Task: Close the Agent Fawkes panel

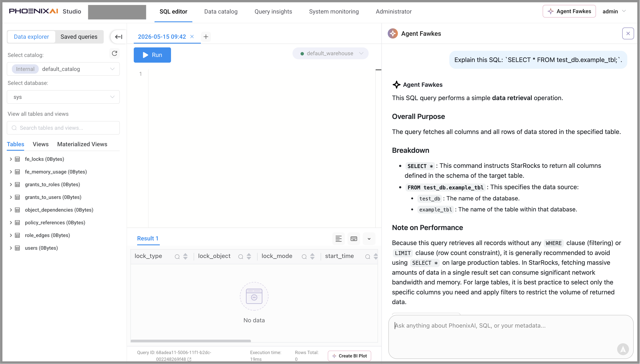Action: point(628,33)
